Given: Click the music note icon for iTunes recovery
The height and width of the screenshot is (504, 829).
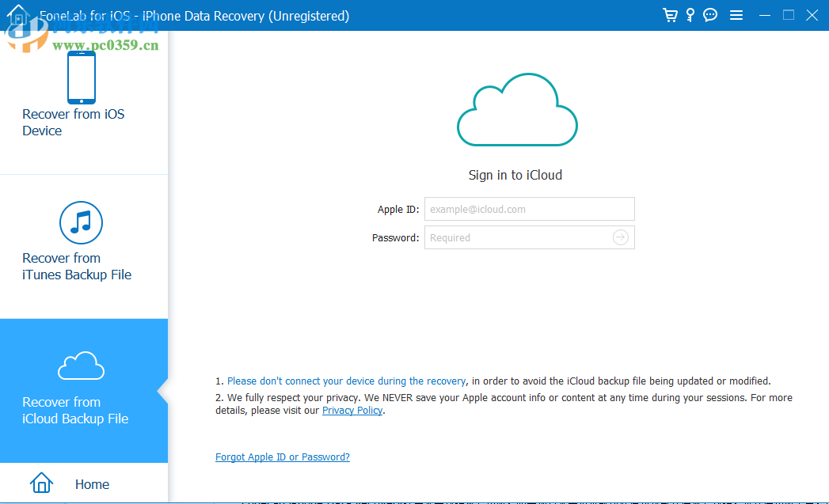Looking at the screenshot, I should [x=81, y=222].
